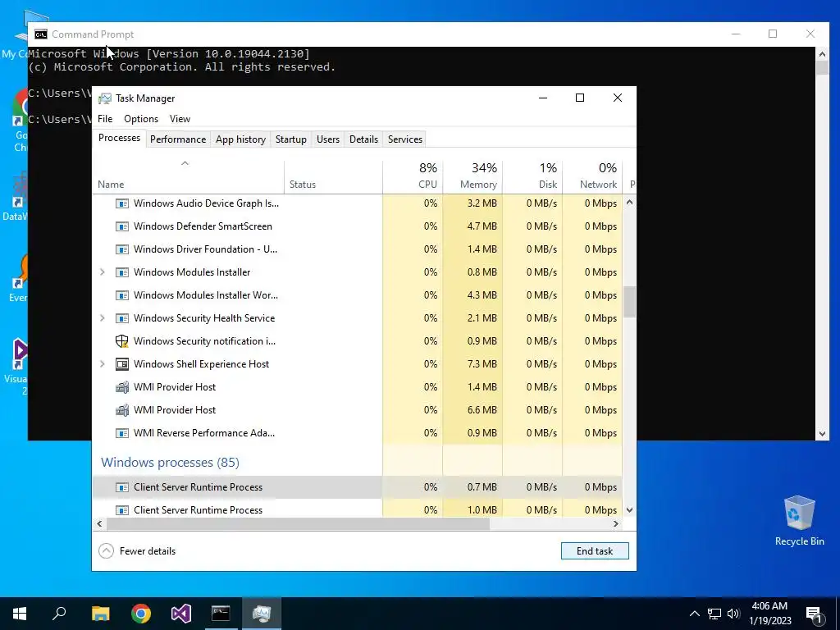Viewport: 840px width, 630px height.
Task: Sort by the Name column header
Action: [x=188, y=177]
